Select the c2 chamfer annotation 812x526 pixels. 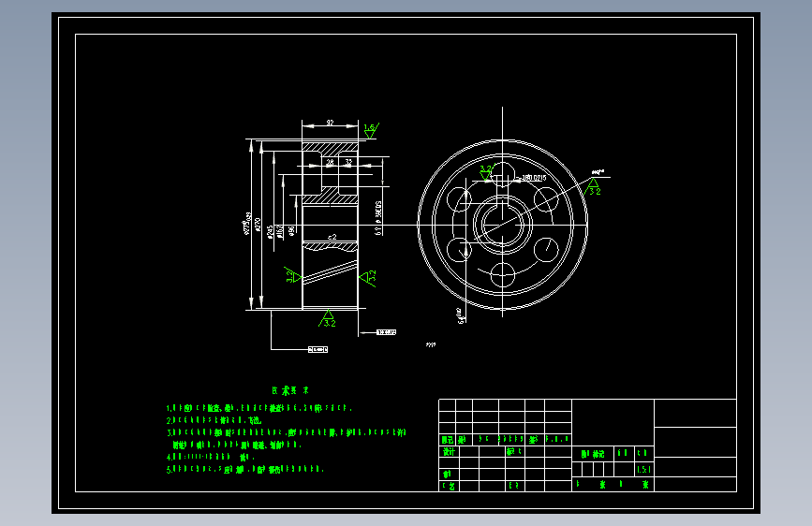332,237
